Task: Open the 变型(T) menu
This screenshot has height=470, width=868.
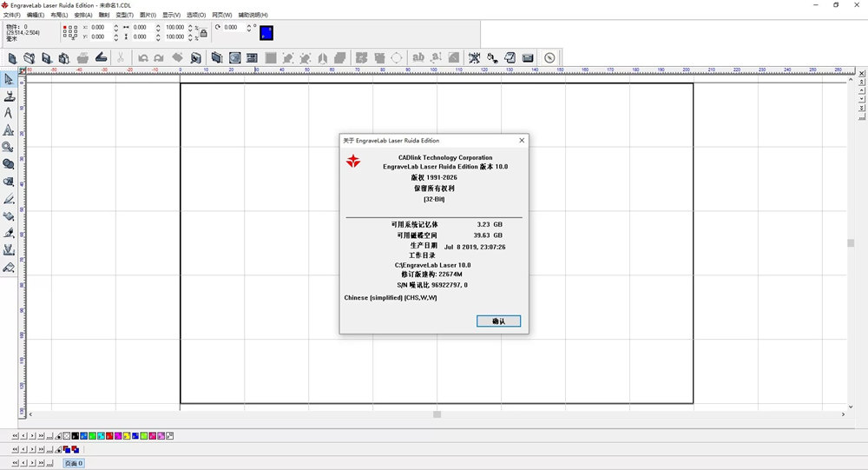Action: pos(124,15)
